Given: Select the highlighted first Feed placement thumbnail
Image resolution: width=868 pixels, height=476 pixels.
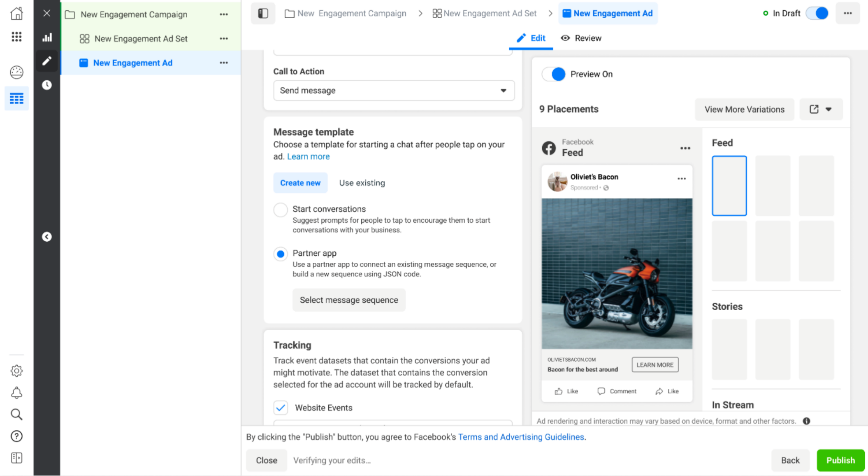Looking at the screenshot, I should 729,186.
